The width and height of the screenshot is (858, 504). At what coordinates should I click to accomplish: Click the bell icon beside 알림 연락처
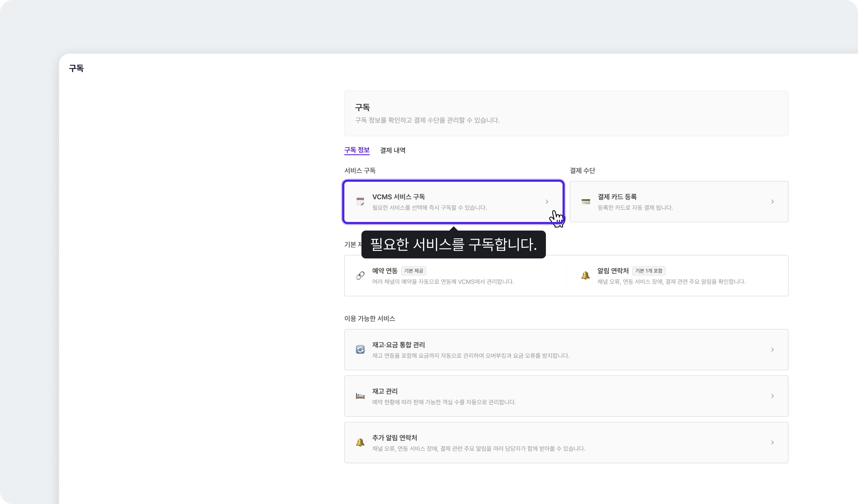586,276
